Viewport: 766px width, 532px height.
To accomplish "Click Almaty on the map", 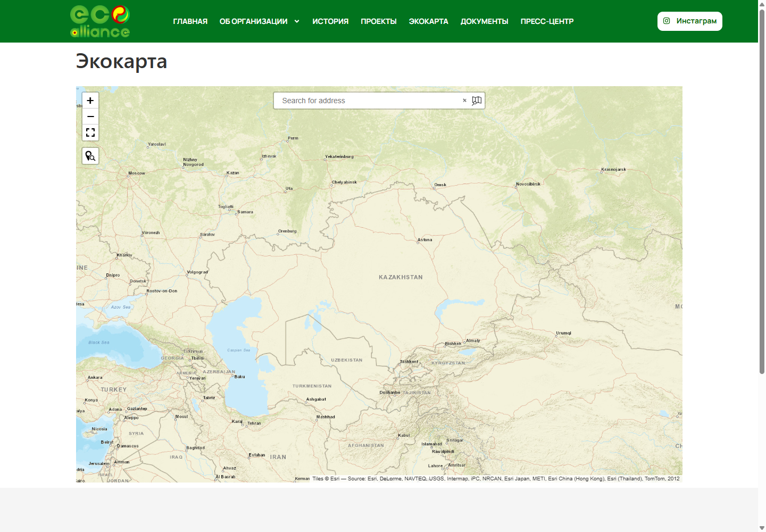I will tap(473, 341).
